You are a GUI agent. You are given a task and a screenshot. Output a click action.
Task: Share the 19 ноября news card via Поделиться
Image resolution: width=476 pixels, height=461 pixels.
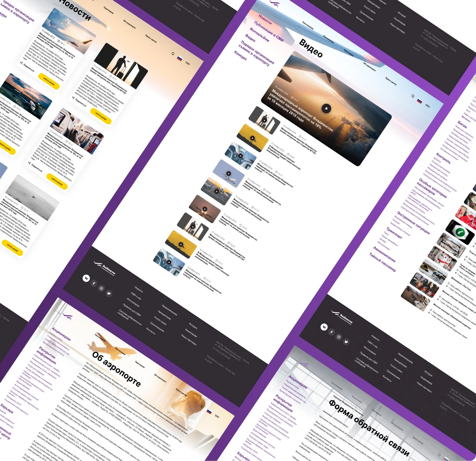[x=35, y=167]
